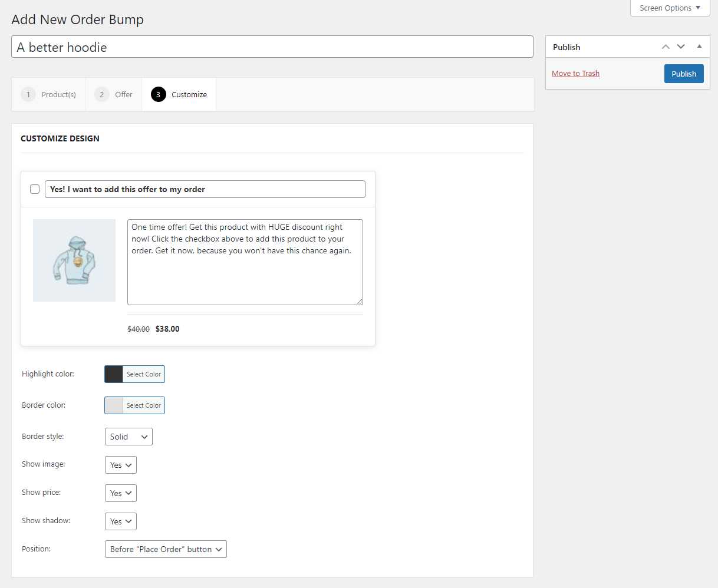
Task: Click the crossed-out $40.00 price
Action: (139, 329)
